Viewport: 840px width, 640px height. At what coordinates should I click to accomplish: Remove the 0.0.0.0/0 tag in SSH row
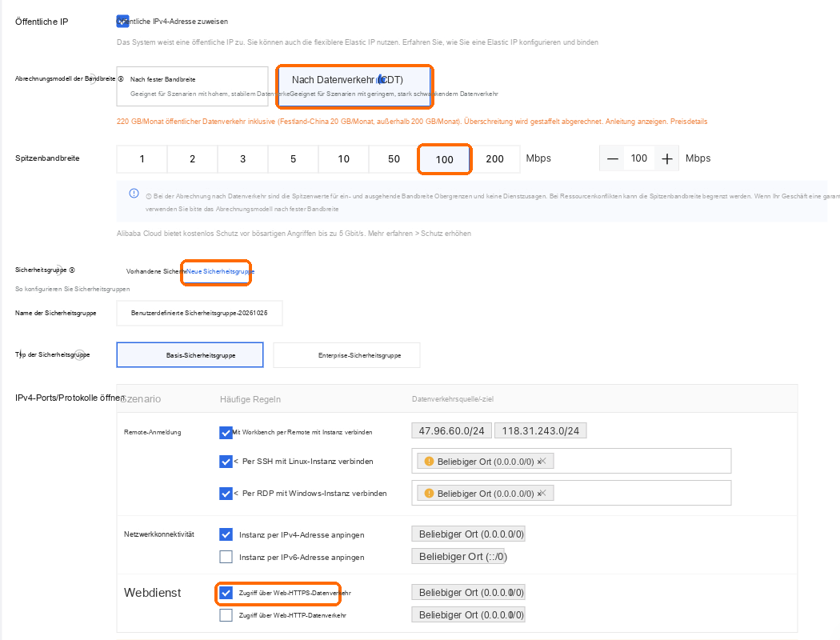coord(542,461)
